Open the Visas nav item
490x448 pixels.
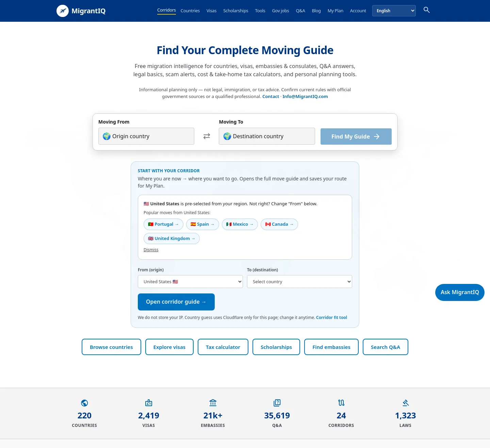[211, 11]
